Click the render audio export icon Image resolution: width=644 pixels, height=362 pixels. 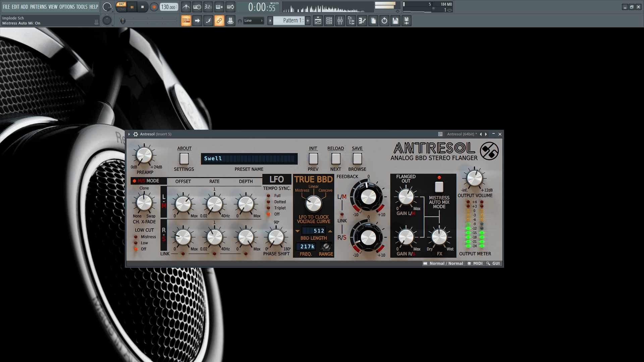(407, 21)
